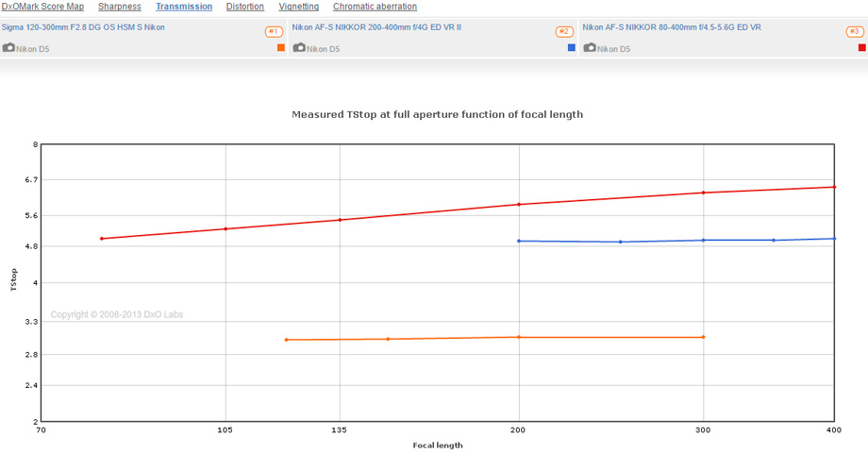The image size is (868, 453).
Task: Click the 2.8 value on the TStop axis
Action: 31,355
